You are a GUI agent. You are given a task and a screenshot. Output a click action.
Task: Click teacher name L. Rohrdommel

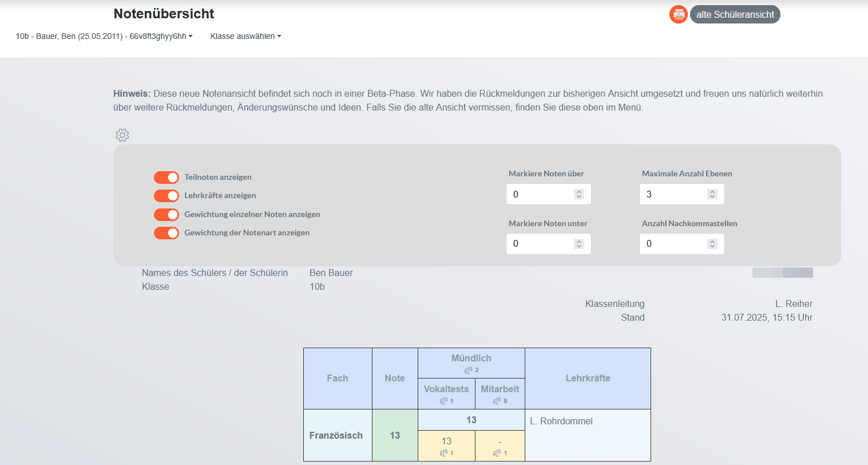[x=561, y=421]
